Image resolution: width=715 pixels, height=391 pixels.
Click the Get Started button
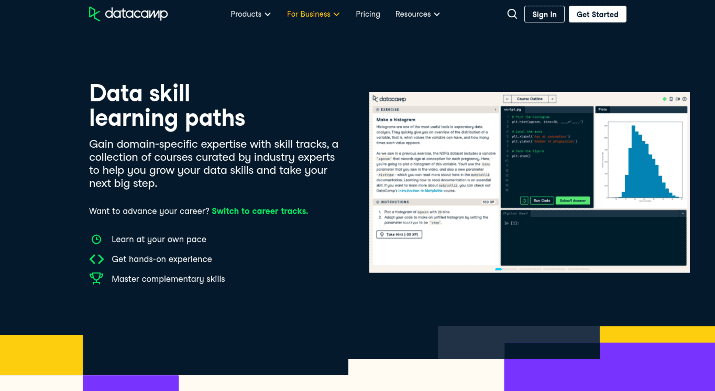(x=597, y=14)
